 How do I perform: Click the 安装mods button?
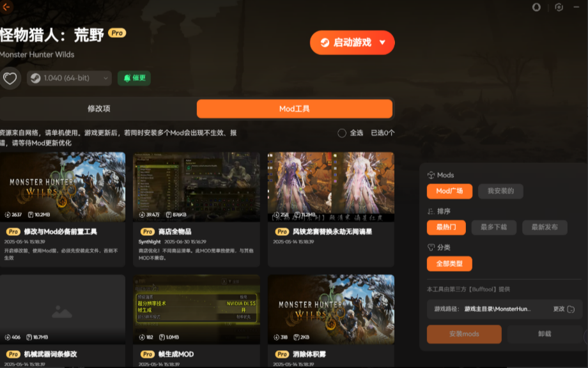pyautogui.click(x=464, y=333)
